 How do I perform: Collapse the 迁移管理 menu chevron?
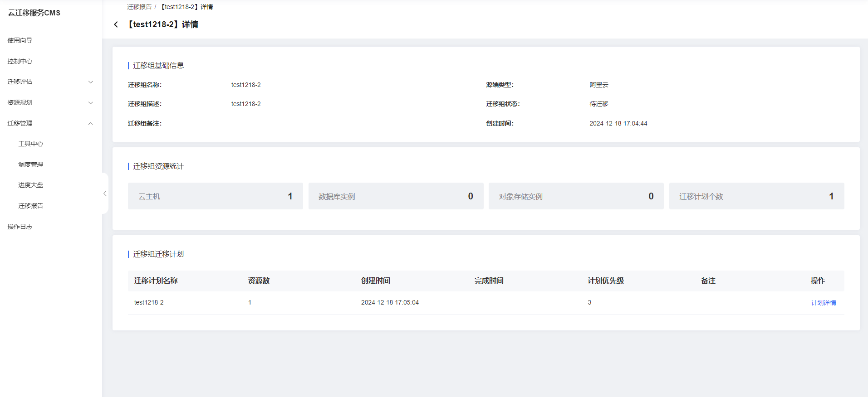pyautogui.click(x=90, y=123)
